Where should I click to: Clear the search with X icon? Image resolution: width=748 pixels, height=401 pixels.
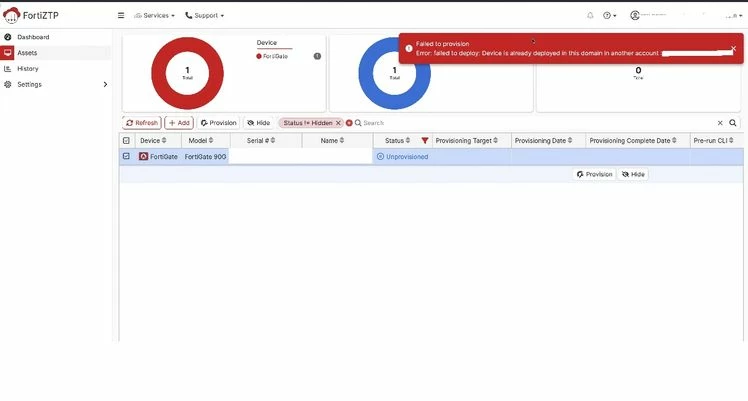[x=720, y=123]
